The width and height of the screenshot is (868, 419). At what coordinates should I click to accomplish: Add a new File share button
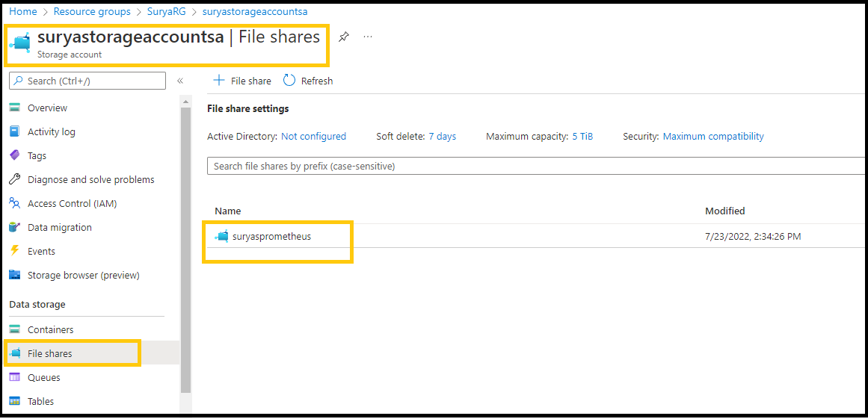[x=242, y=81]
